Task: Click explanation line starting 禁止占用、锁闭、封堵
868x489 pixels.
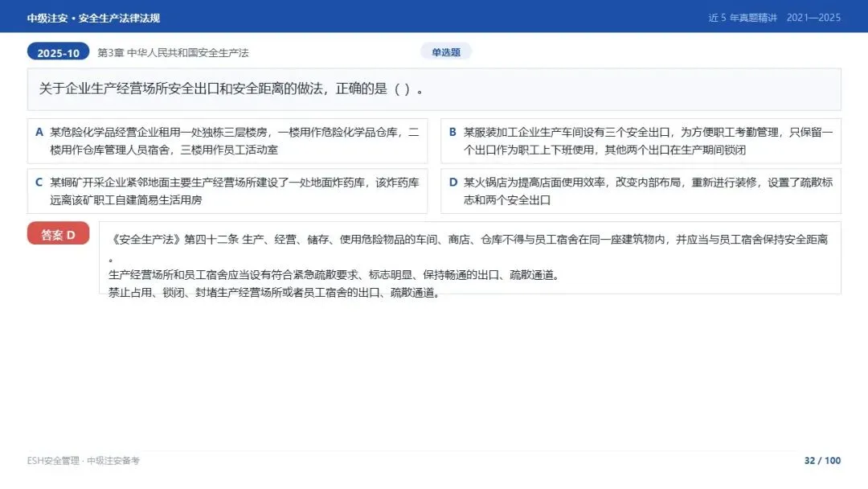Action: pyautogui.click(x=274, y=293)
